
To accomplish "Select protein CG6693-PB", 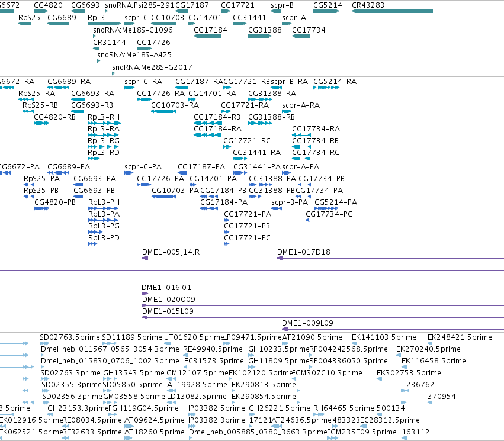I will point(78,197).
